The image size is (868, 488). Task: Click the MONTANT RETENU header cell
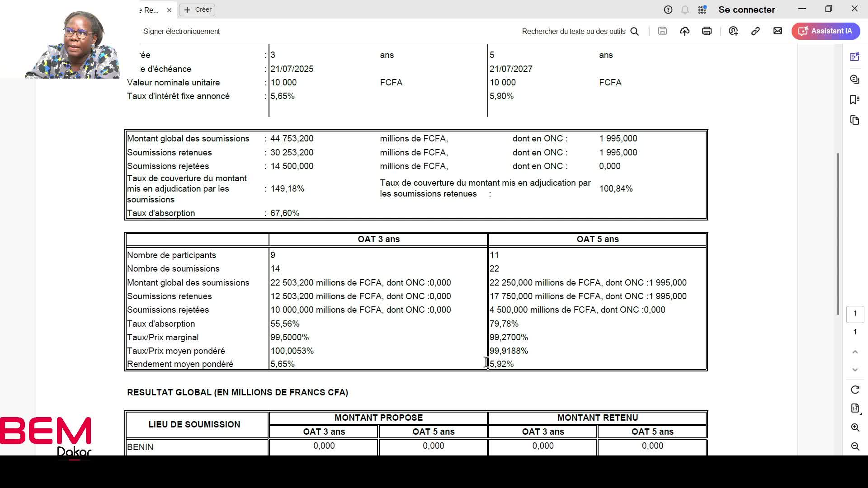click(598, 418)
